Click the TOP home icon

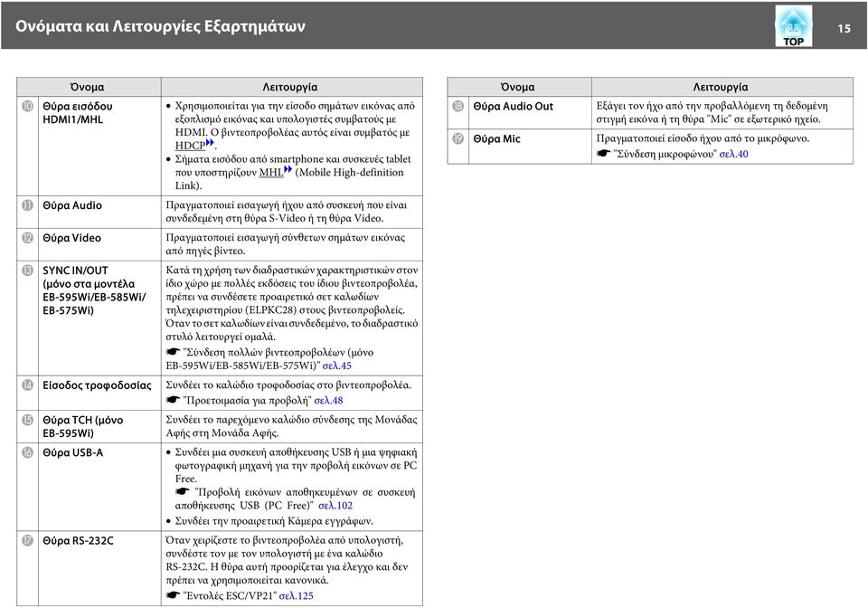click(793, 26)
